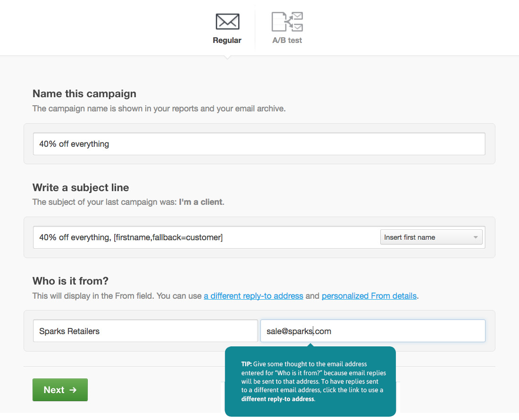519x420 pixels.
Task: Open 'personalized From details' link
Action: point(369,296)
